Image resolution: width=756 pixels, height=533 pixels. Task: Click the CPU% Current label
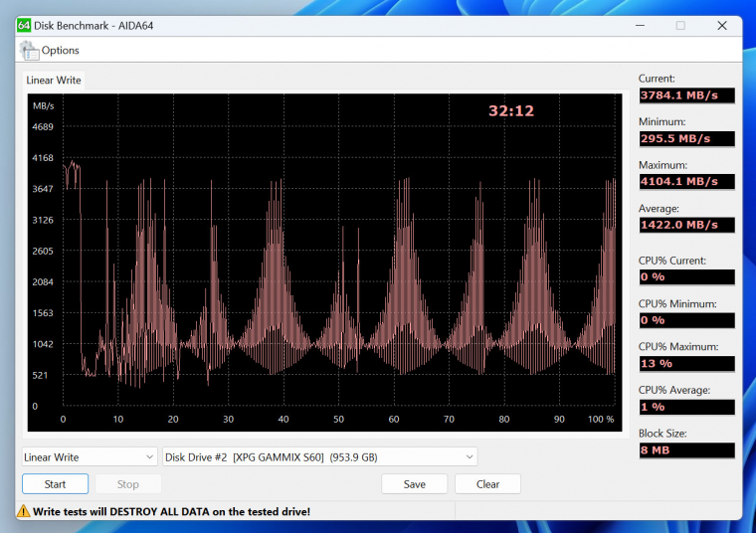[672, 261]
